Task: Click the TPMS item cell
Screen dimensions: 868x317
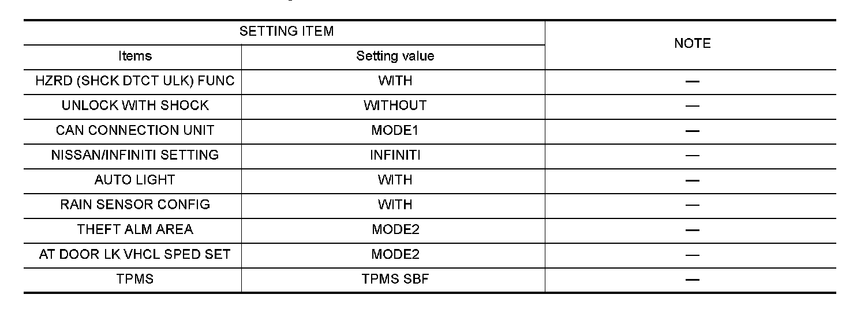Action: click(x=135, y=280)
